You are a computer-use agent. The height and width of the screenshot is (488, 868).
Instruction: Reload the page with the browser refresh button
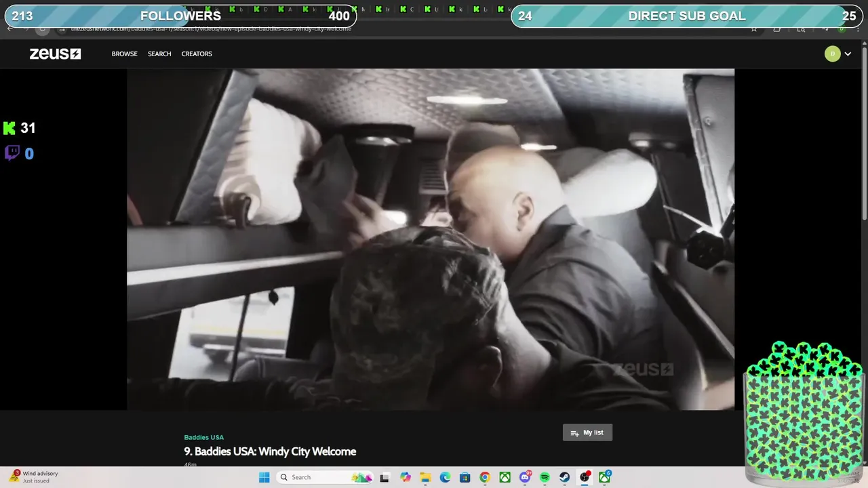pyautogui.click(x=42, y=28)
